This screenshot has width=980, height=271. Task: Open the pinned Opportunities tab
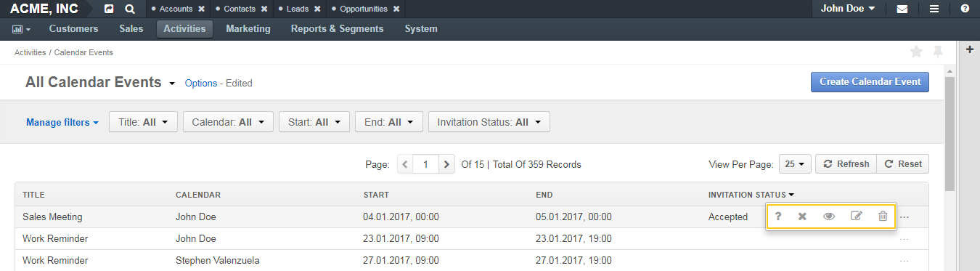click(x=363, y=9)
